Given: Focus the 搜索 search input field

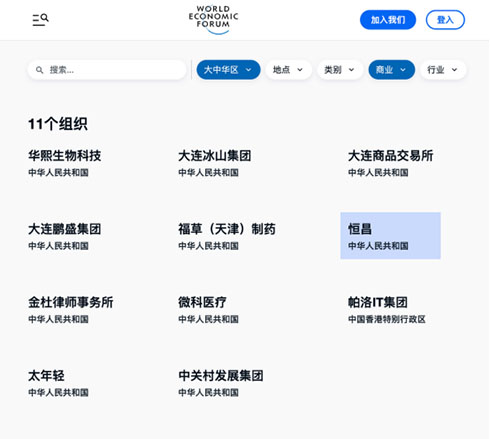Looking at the screenshot, I should [x=107, y=70].
